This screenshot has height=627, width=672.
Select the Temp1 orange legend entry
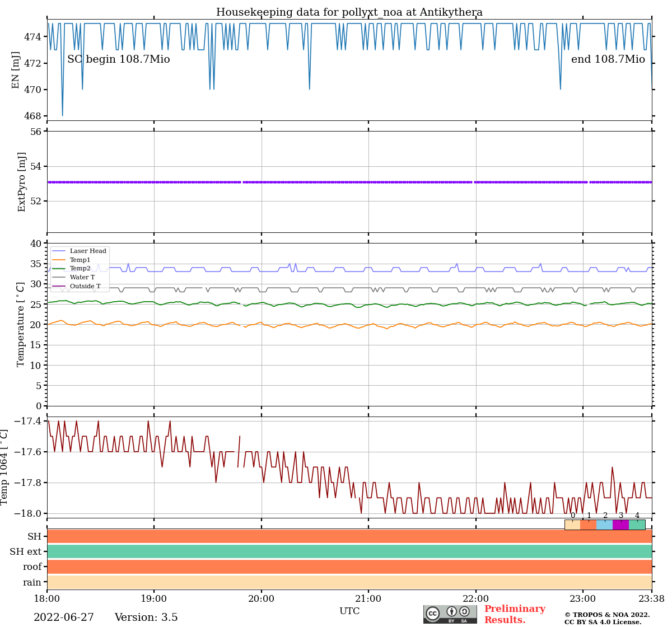(80, 260)
